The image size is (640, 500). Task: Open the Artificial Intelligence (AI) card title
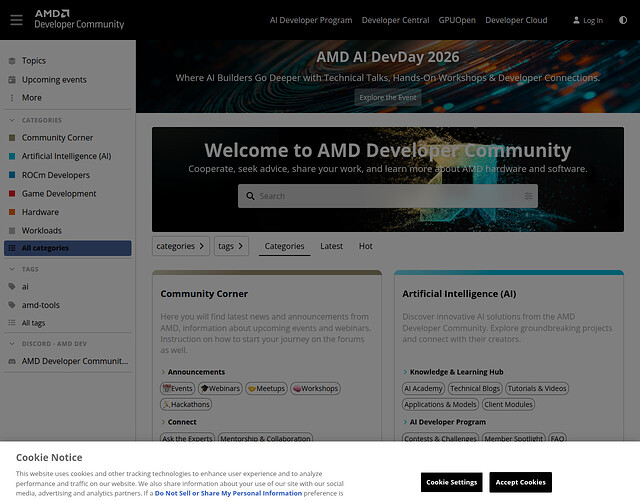pyautogui.click(x=459, y=294)
